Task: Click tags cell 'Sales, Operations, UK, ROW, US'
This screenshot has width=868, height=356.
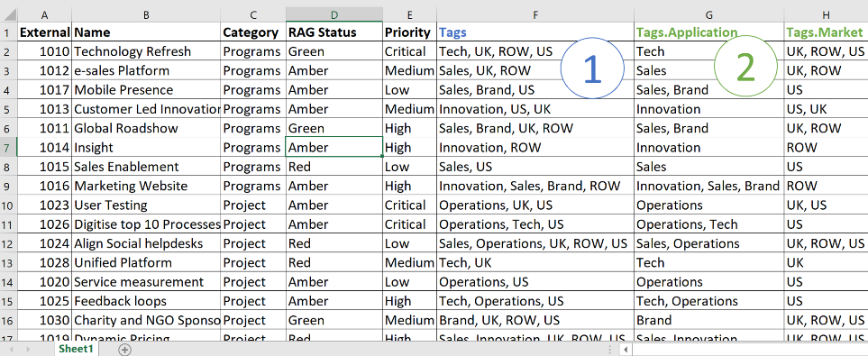Action: pos(535,243)
